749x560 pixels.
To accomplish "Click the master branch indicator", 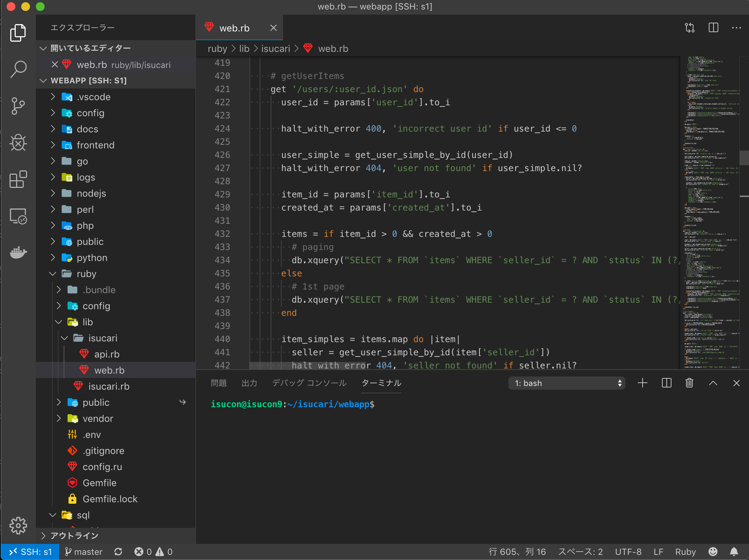I will coord(83,552).
